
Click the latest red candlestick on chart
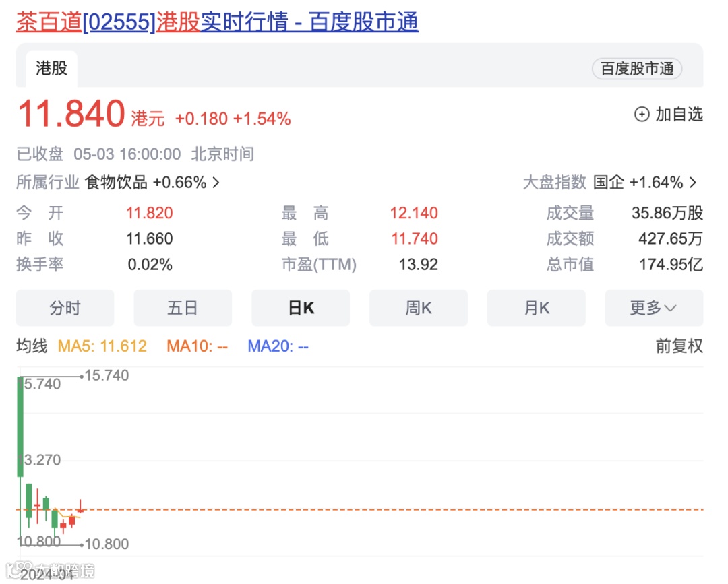click(x=80, y=507)
